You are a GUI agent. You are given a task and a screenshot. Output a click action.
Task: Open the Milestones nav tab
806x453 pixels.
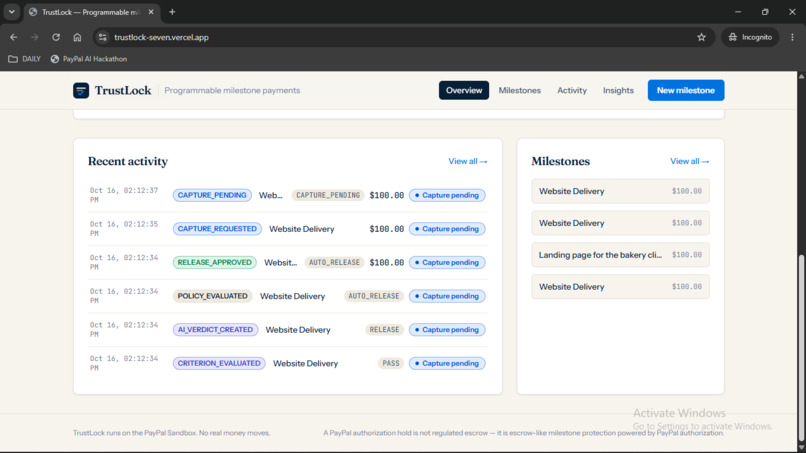tap(520, 90)
